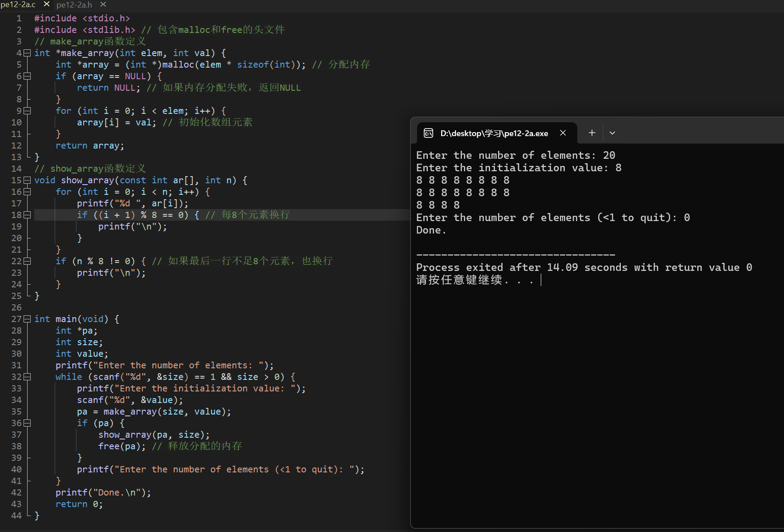
Task: Click the show_array comment on line 14
Action: coord(90,169)
